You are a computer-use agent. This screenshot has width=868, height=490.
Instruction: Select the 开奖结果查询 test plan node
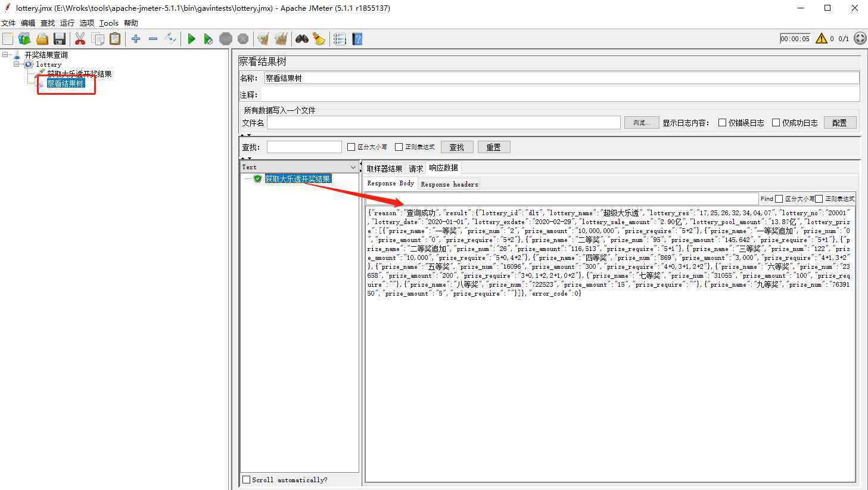pyautogui.click(x=46, y=55)
